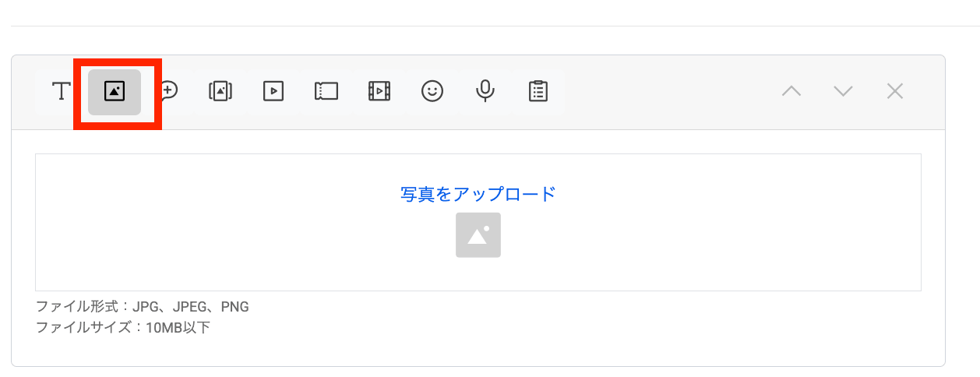Choose the video play message icon
980x377 pixels.
273,92
